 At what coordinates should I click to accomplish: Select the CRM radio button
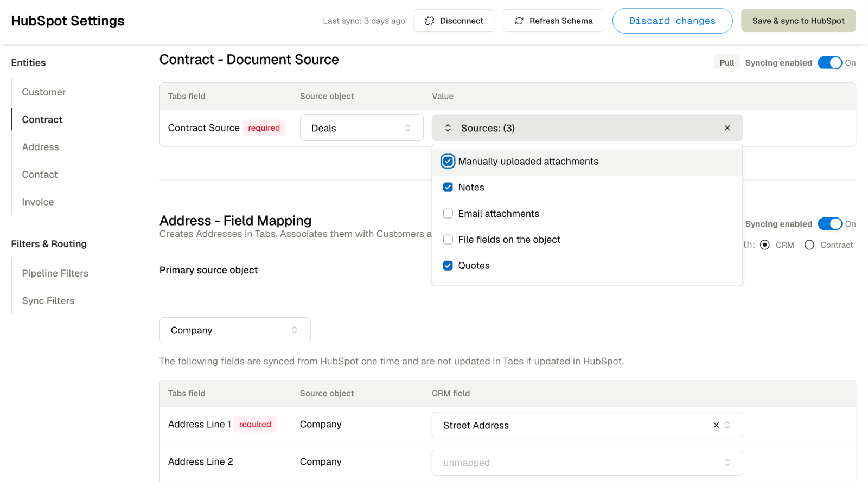point(765,245)
